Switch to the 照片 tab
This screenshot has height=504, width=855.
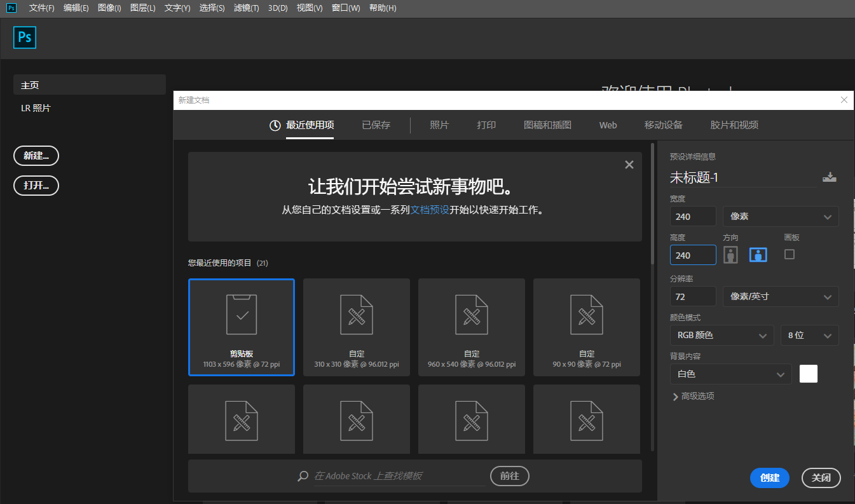point(439,125)
